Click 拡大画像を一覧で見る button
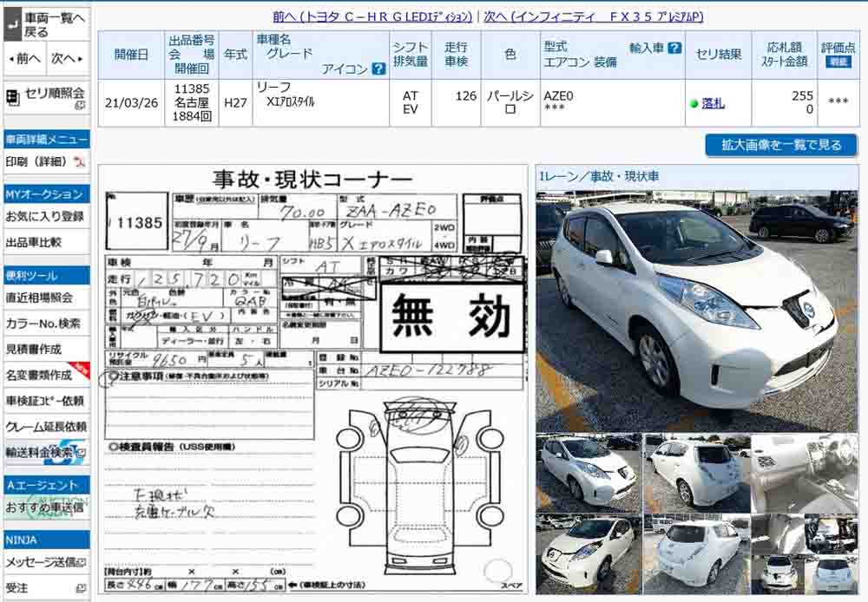 pyautogui.click(x=781, y=145)
